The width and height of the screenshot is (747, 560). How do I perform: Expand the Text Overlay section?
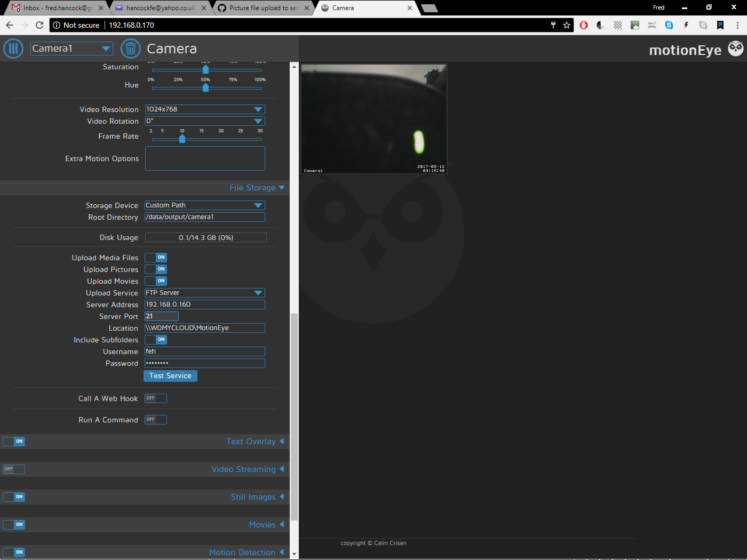pos(255,442)
